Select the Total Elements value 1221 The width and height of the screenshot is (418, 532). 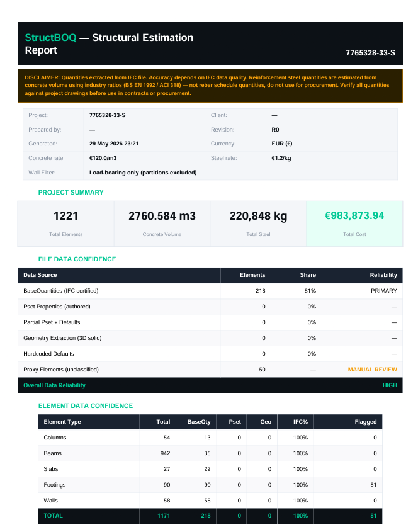pos(66,216)
